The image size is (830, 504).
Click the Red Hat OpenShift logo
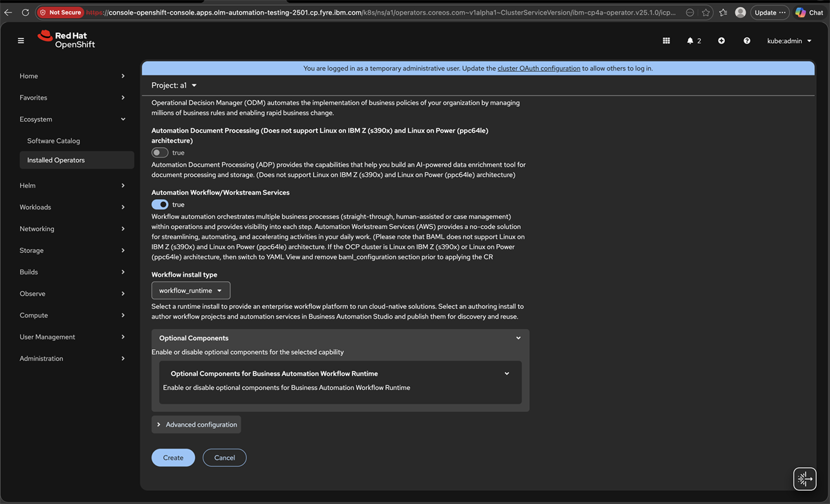[66, 39]
